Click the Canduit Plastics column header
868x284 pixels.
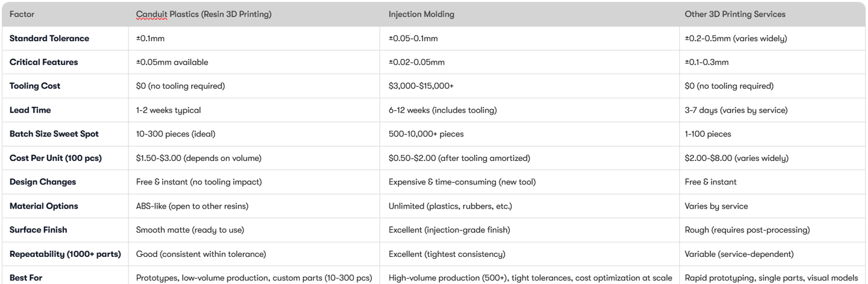coord(204,14)
